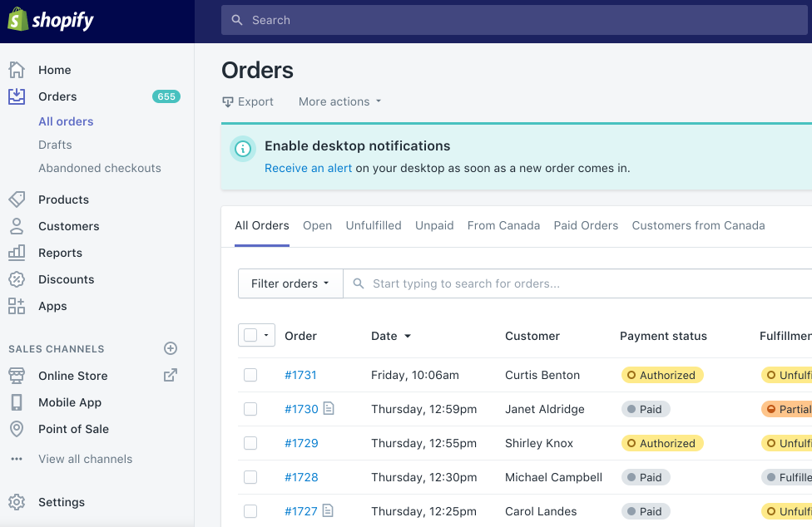Open the More actions dropdown
Viewport: 812px width, 527px height.
(339, 101)
